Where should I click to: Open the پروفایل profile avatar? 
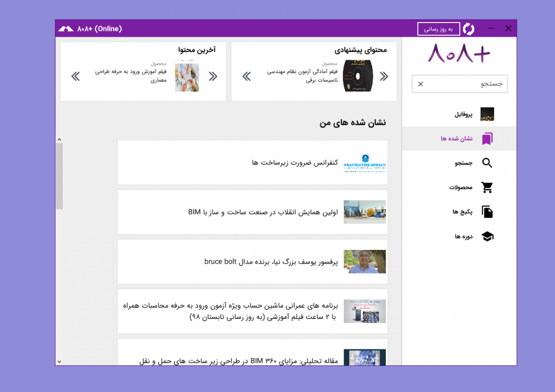click(x=487, y=114)
